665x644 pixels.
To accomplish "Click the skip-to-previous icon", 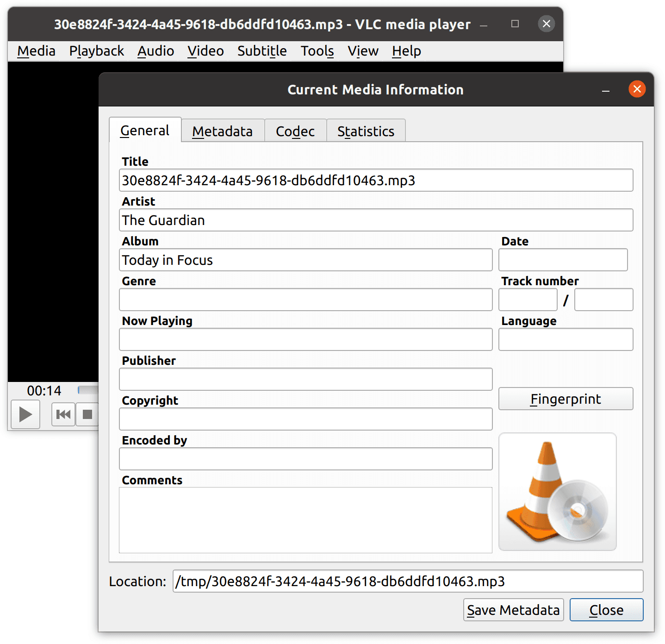I will click(x=63, y=414).
